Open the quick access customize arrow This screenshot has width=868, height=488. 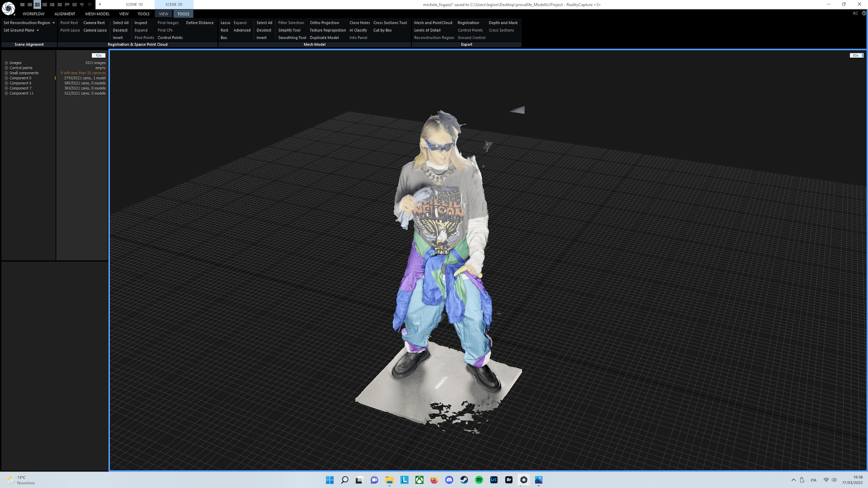click(x=100, y=5)
